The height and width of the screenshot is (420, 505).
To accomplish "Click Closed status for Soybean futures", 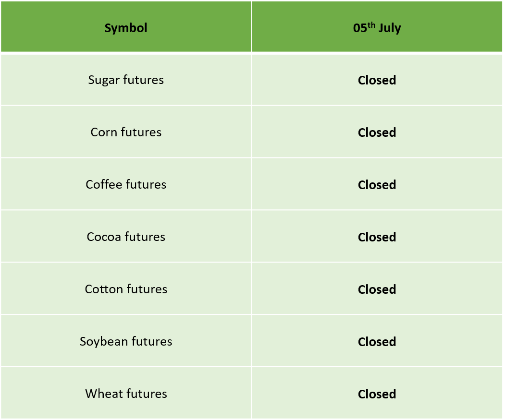I will [x=377, y=341].
